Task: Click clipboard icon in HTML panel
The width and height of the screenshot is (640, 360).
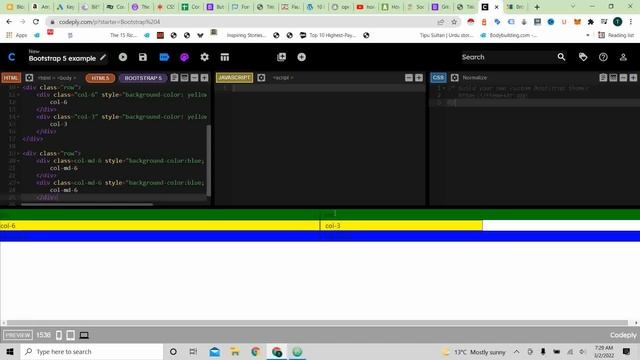Action: point(174,78)
